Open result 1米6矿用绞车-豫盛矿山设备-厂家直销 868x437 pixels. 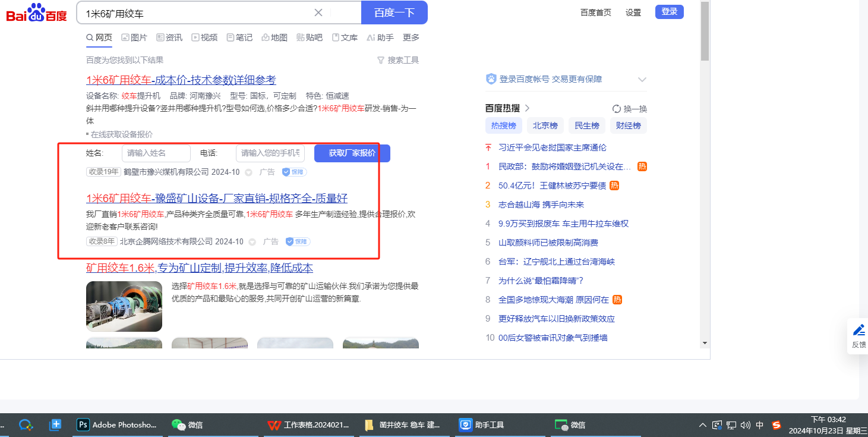(217, 198)
